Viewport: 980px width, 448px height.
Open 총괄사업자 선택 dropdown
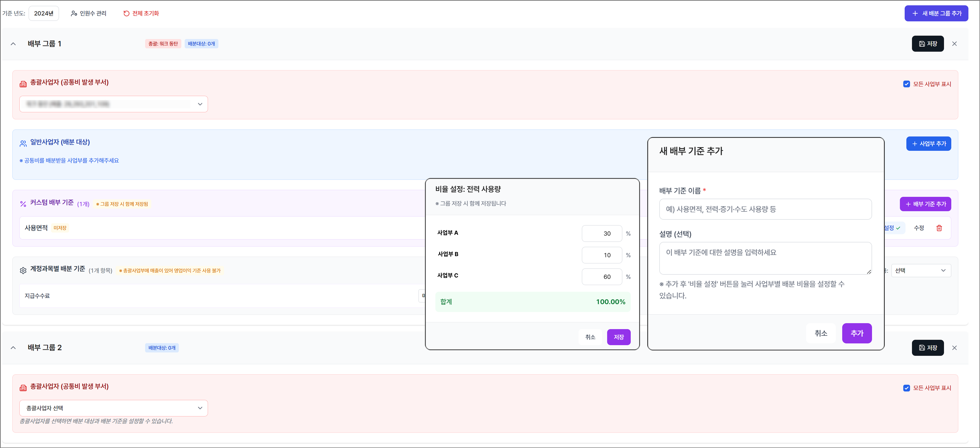tap(113, 408)
